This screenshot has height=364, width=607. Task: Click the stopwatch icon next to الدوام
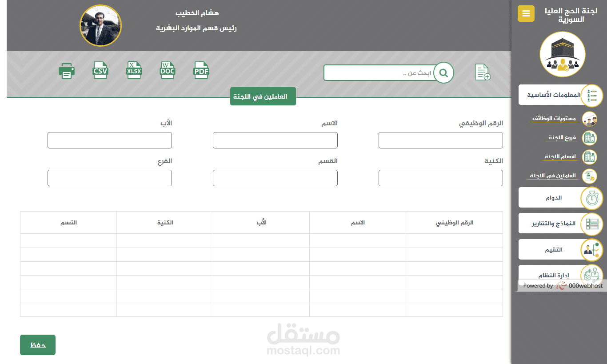tap(591, 198)
